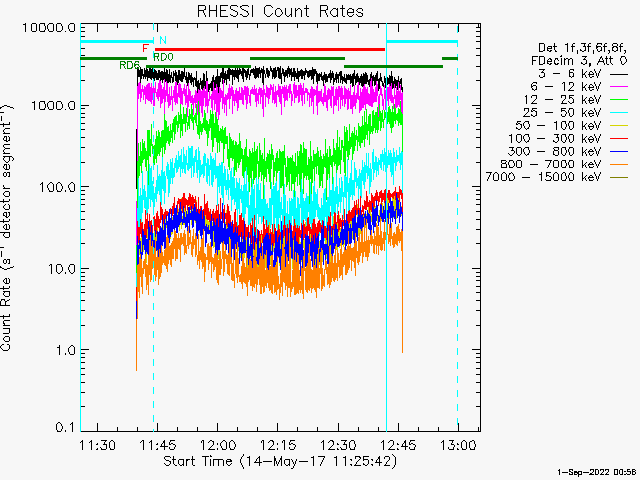Image resolution: width=640 pixels, height=480 pixels.
Task: Click the '1-Sep-2022 00:56' timestamp
Action: coord(596,472)
